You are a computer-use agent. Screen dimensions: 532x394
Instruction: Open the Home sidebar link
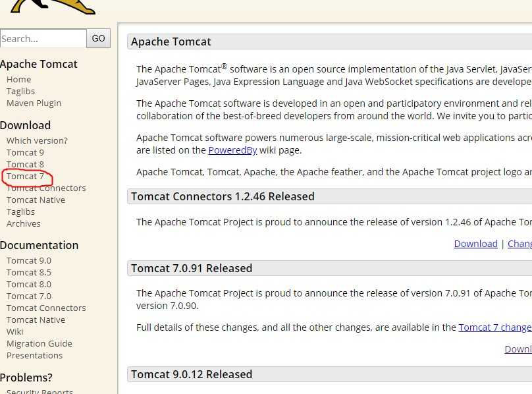(18, 80)
